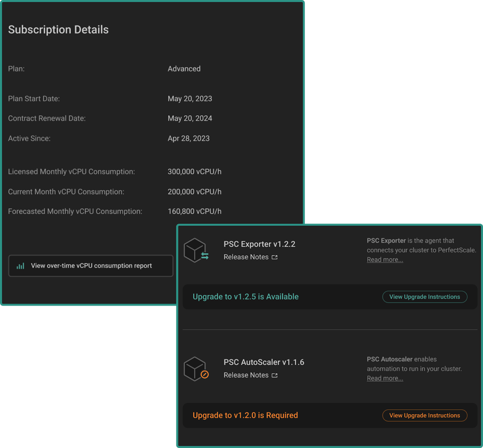
Task: Click the Subscription Details heading
Action: (x=58, y=30)
